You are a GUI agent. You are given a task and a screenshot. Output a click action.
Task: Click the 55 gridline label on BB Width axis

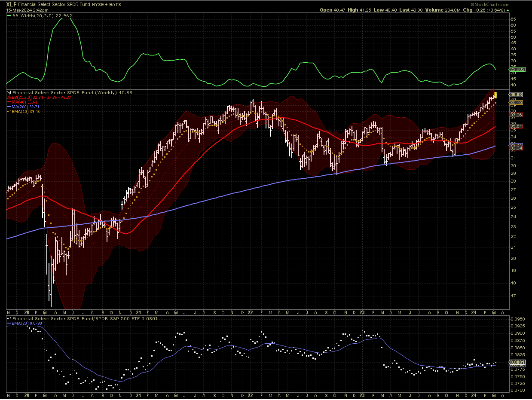point(513,31)
